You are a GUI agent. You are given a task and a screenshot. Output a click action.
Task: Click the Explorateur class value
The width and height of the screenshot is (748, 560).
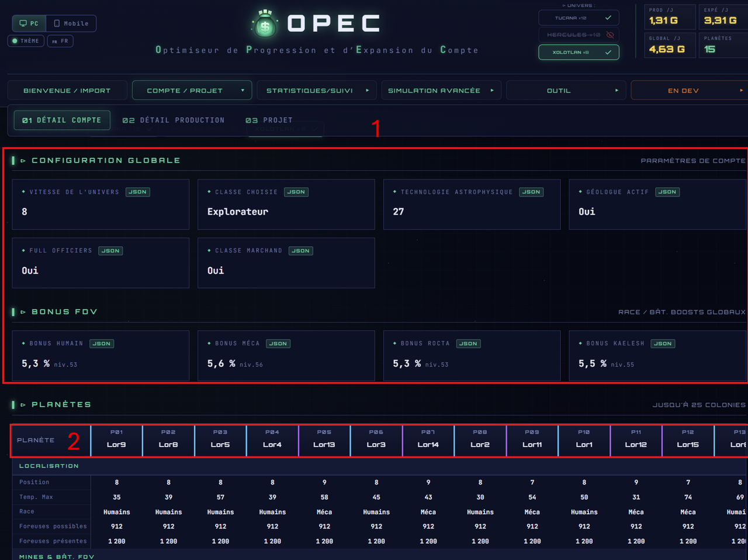click(238, 212)
